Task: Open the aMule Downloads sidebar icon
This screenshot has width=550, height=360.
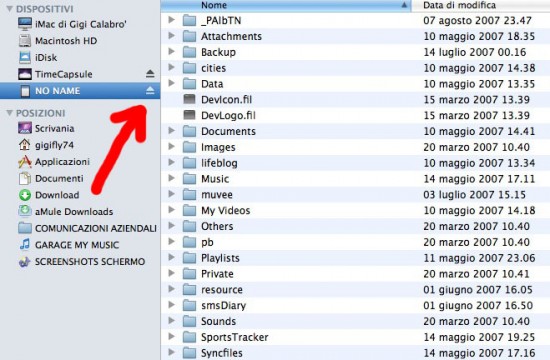Action: point(25,211)
